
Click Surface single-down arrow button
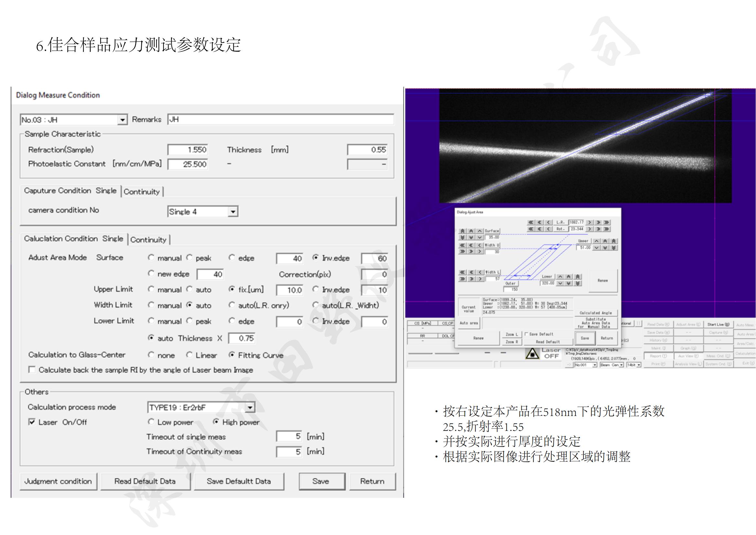pos(480,237)
